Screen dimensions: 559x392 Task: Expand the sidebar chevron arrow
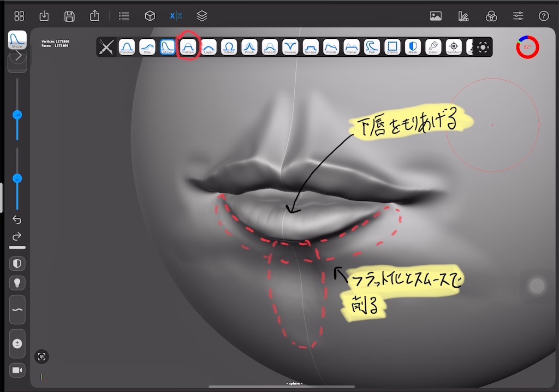click(17, 56)
